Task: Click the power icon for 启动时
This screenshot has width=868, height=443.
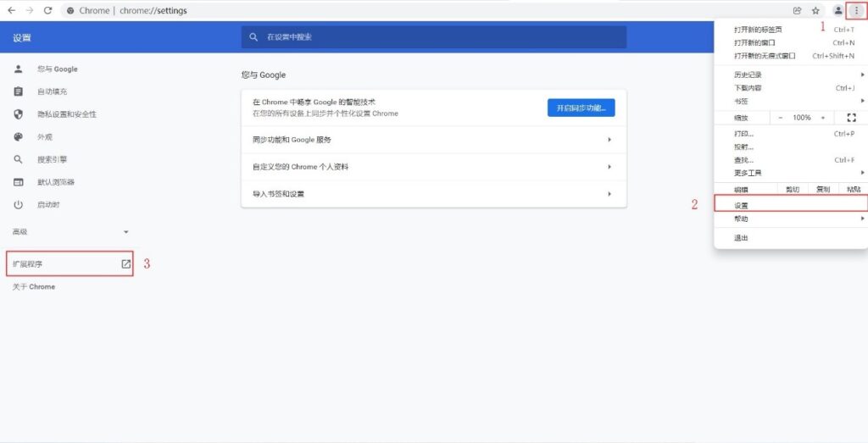Action: 19,205
